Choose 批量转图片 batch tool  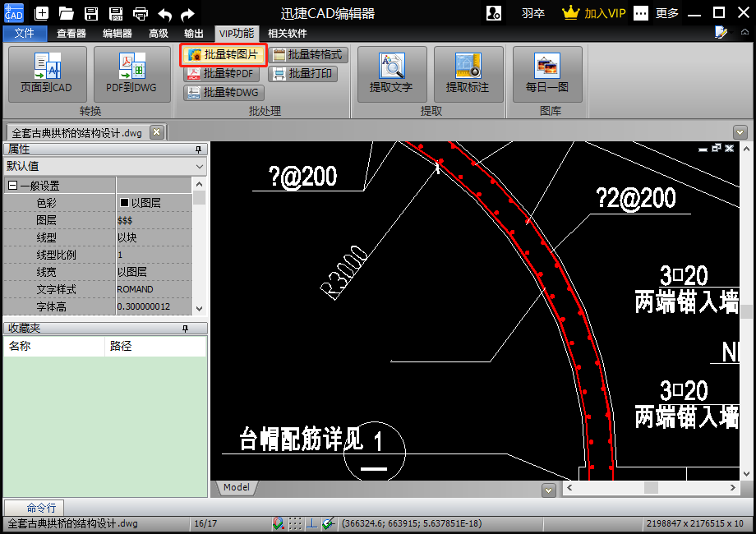[x=224, y=54]
